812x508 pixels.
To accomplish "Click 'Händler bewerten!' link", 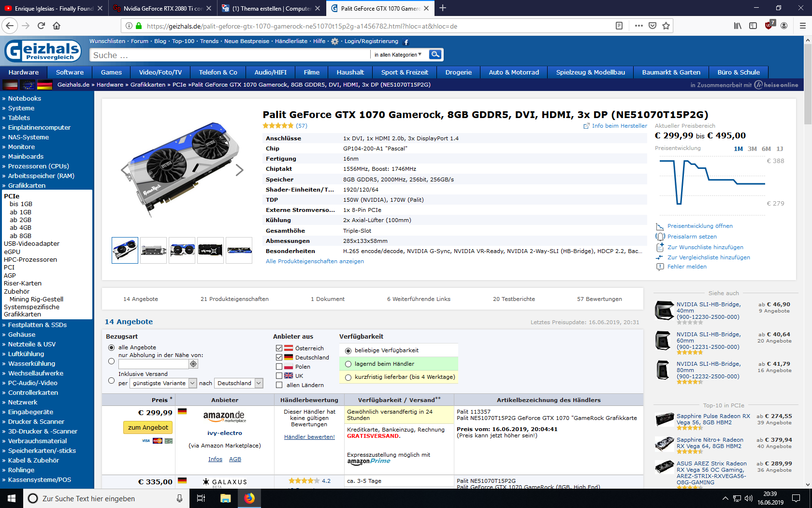I will click(309, 437).
